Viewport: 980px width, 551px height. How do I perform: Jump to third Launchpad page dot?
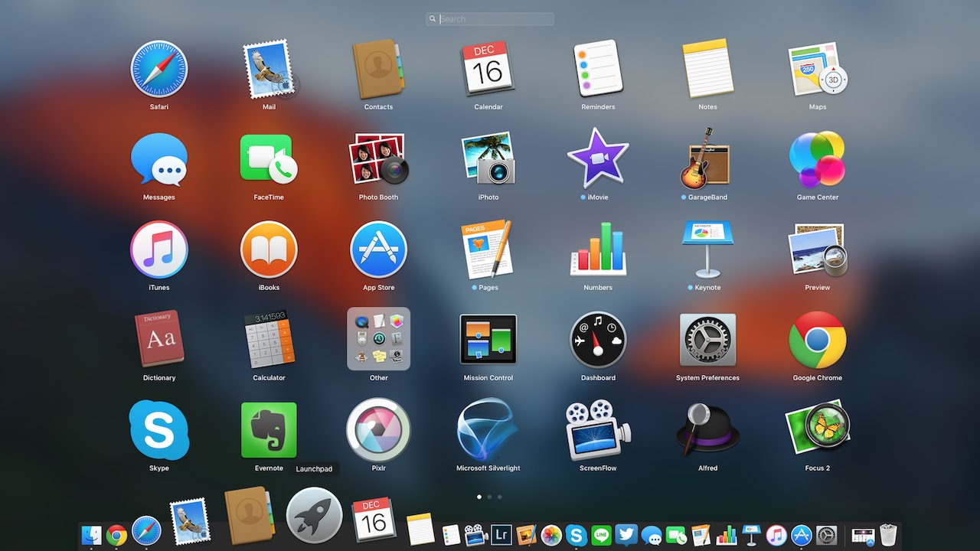coord(500,497)
